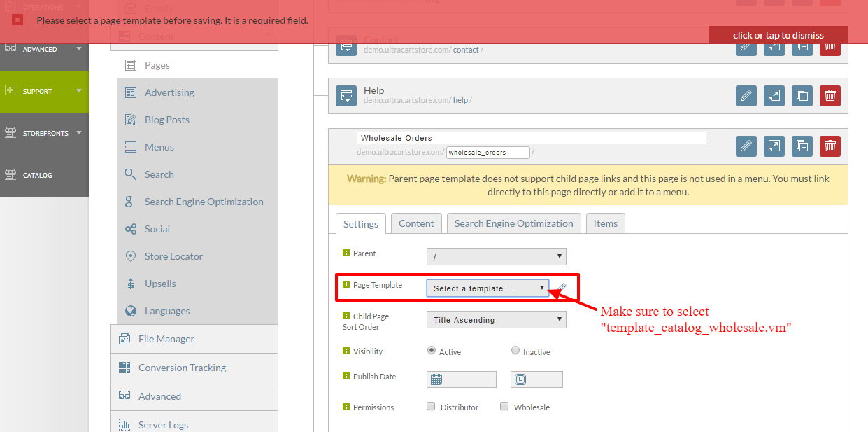The width and height of the screenshot is (868, 432).
Task: Delete the Help page with trash icon
Action: pos(830,96)
